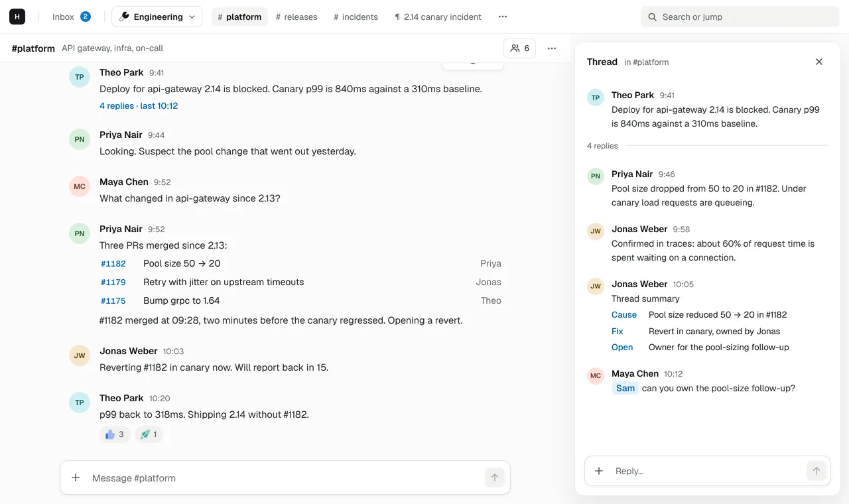Click Maya Chen's avatar at 9:52 message
Screen dimensions: 849x504
(x=80, y=186)
